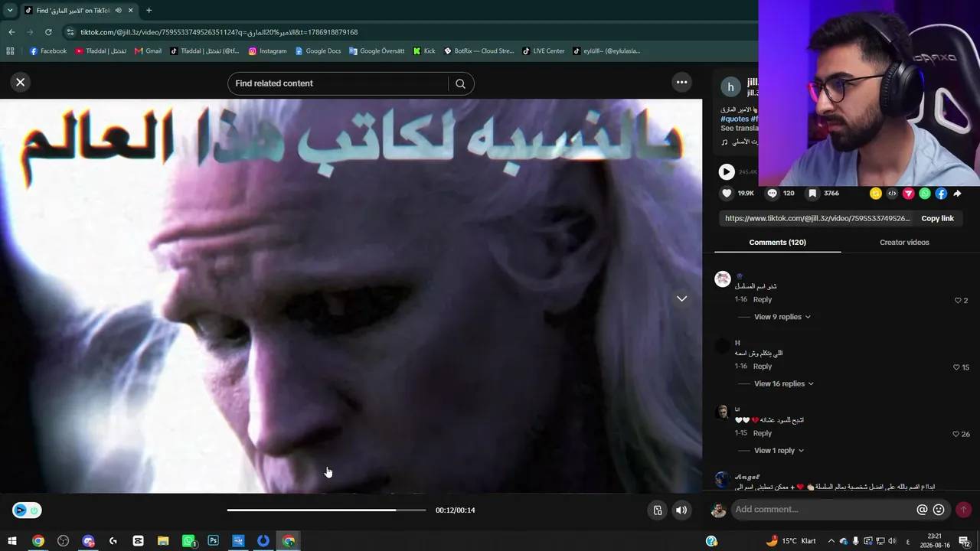980x551 pixels.
Task: Click the clip notes icon beside volume
Action: click(657, 510)
